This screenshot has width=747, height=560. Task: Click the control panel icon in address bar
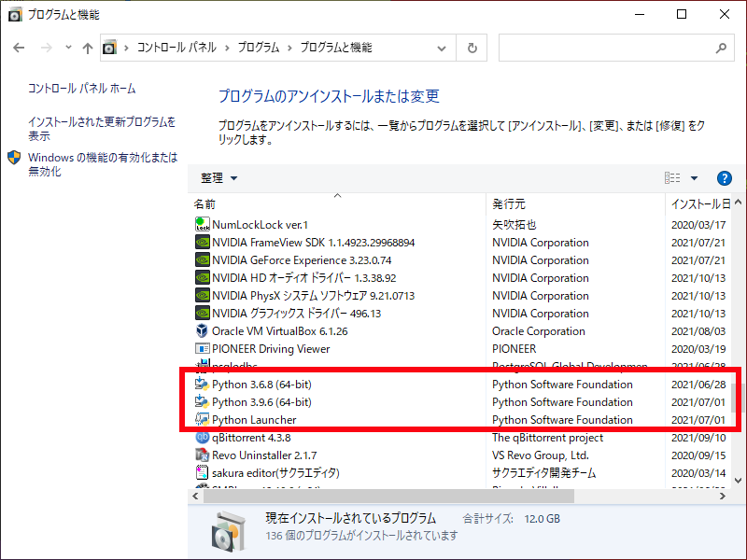click(x=109, y=48)
